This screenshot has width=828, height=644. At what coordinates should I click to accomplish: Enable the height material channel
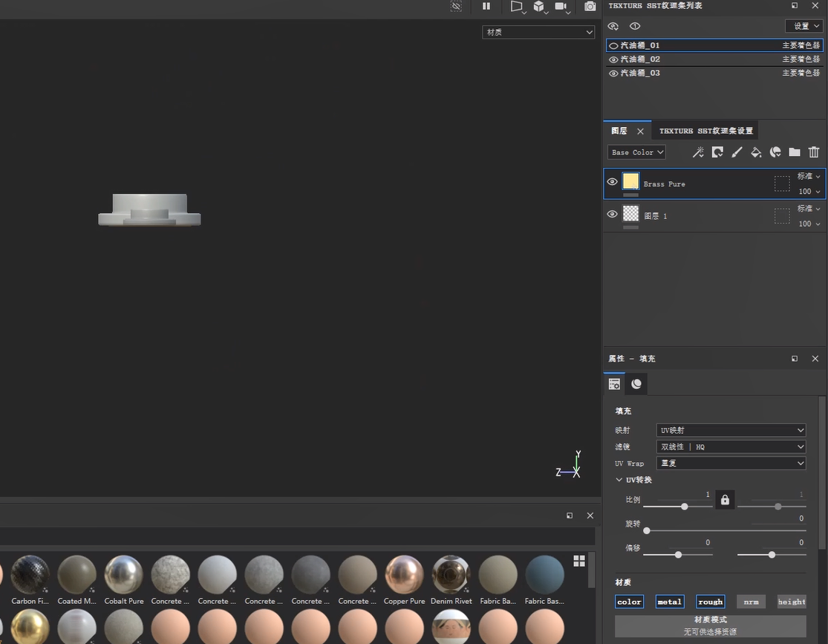(x=791, y=602)
